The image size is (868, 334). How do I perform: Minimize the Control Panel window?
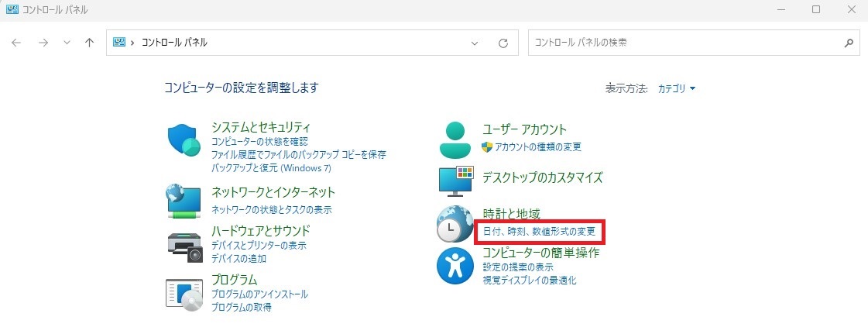tap(781, 9)
